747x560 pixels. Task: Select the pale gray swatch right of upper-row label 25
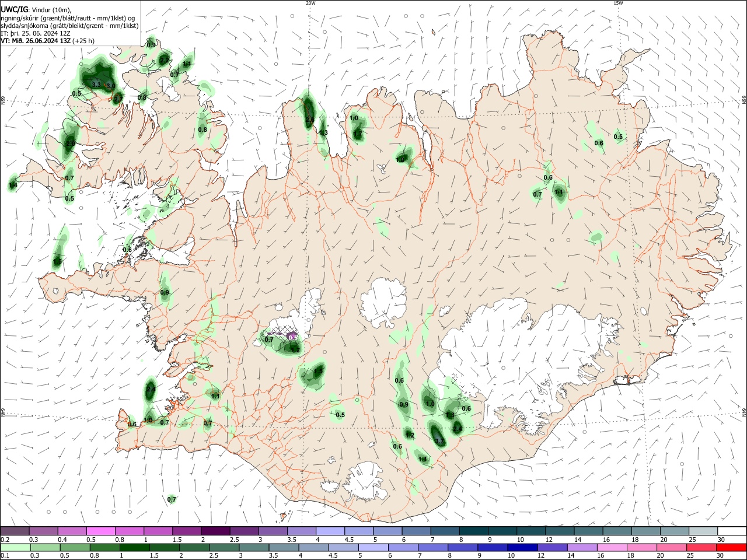(703, 531)
